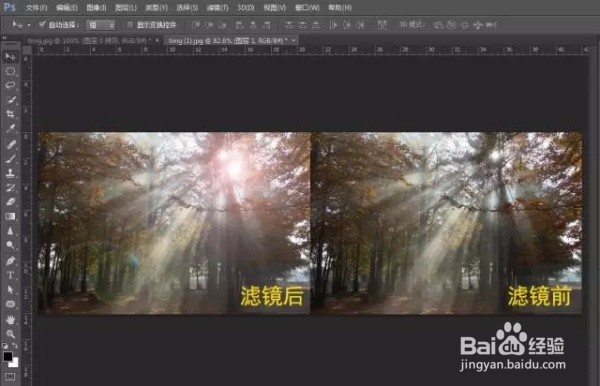Select the History Brush tool
Image resolution: width=600 pixels, height=386 pixels.
10,187
